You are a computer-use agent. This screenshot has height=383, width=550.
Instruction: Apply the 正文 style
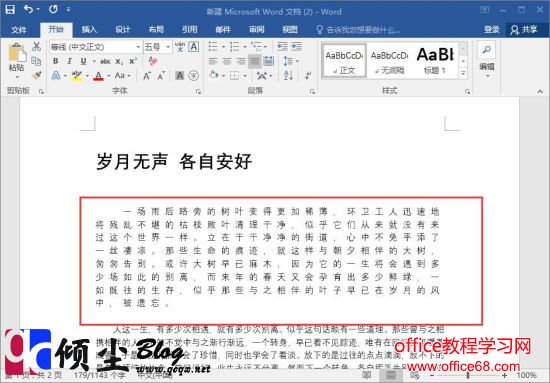tap(344, 60)
